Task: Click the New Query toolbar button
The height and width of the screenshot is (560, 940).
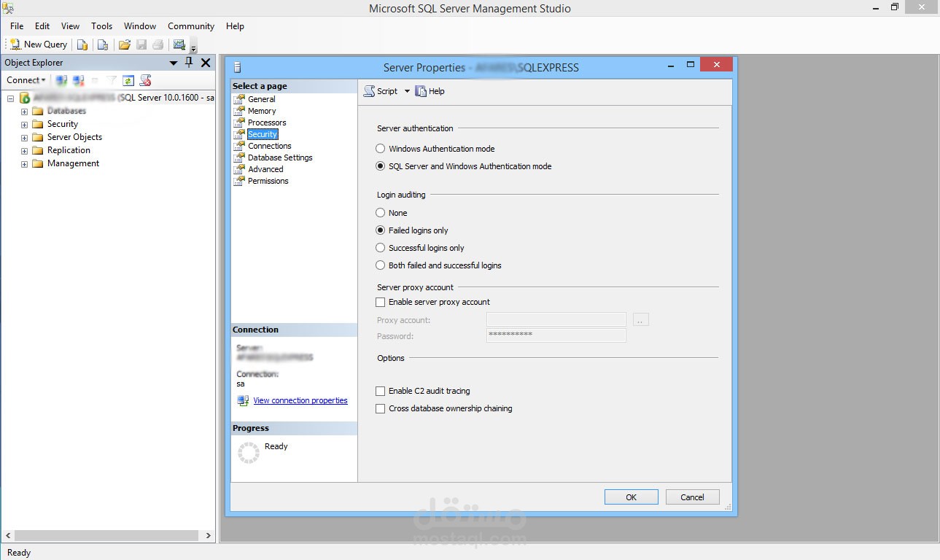Action: [x=39, y=44]
